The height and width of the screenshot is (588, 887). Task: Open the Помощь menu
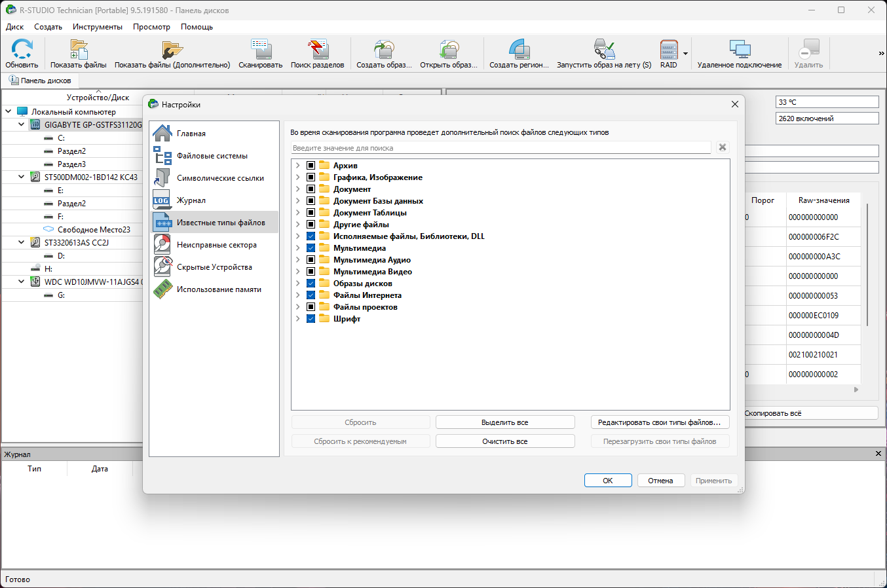coord(197,27)
